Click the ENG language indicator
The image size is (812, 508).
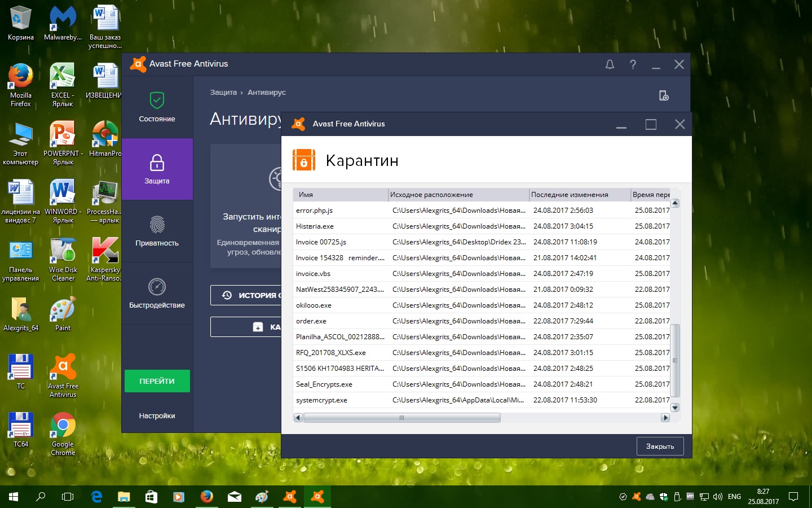(x=734, y=497)
